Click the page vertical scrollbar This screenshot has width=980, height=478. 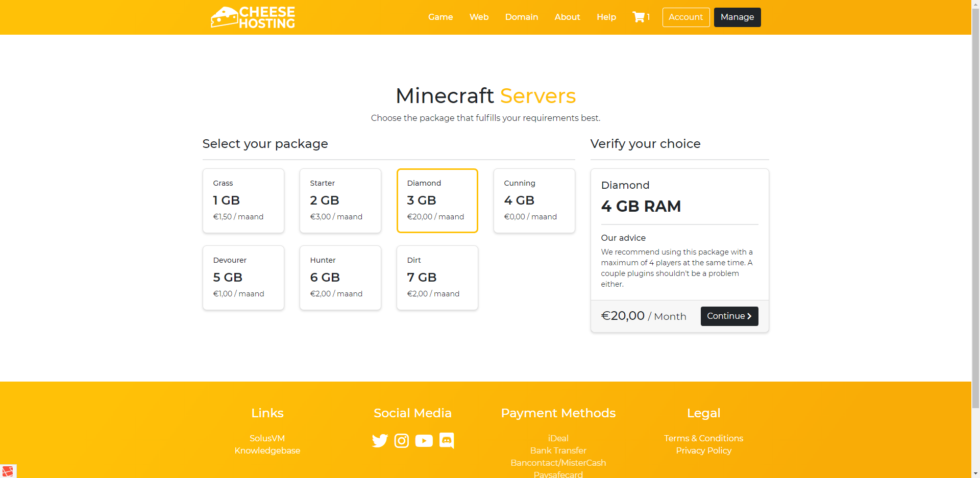point(975,204)
